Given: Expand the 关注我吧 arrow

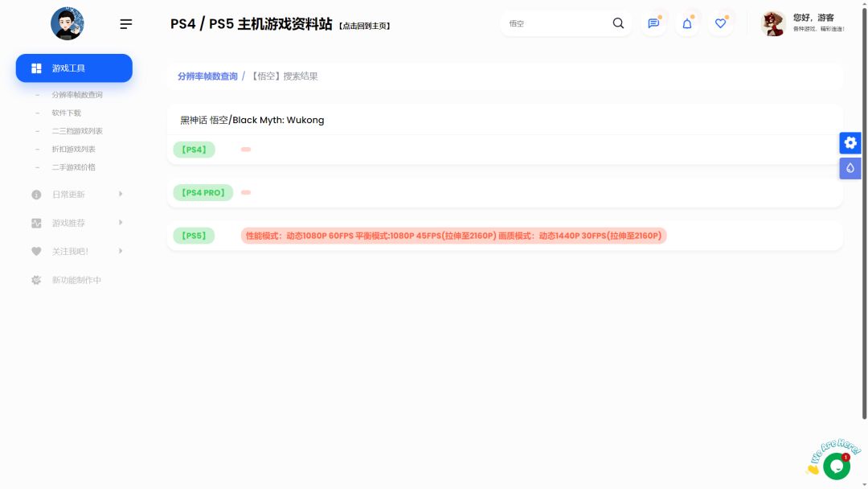Looking at the screenshot, I should [121, 251].
